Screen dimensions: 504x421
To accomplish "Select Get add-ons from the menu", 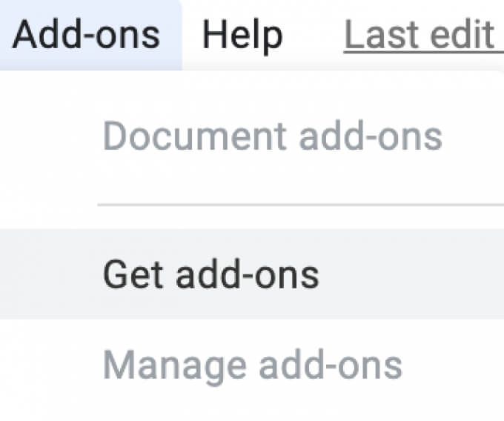I will 252,274.
